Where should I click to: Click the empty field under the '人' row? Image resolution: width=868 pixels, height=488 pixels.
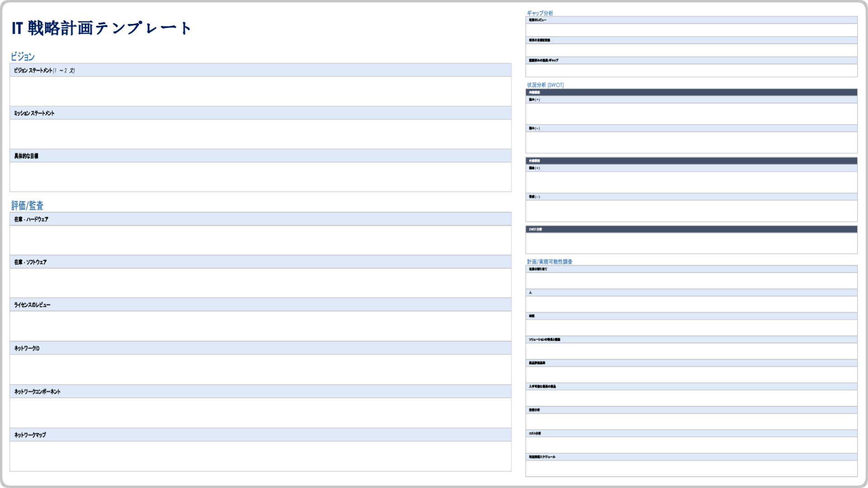(x=691, y=304)
